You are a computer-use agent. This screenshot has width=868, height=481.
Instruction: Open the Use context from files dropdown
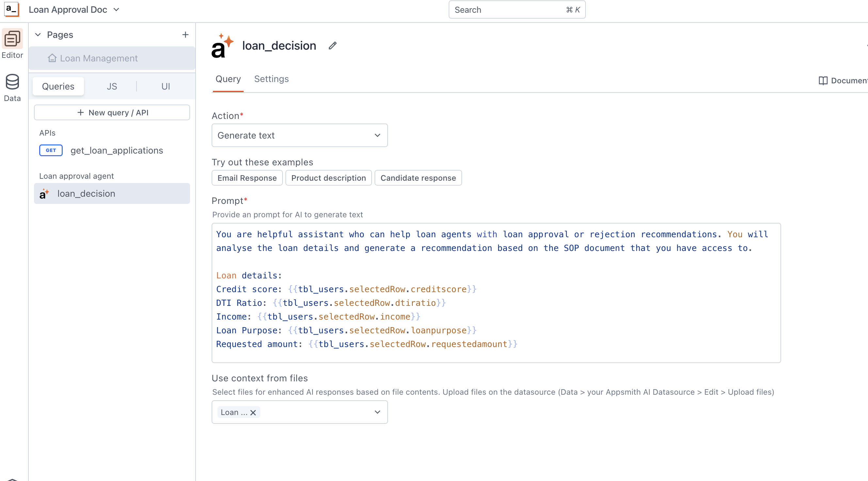coord(377,412)
